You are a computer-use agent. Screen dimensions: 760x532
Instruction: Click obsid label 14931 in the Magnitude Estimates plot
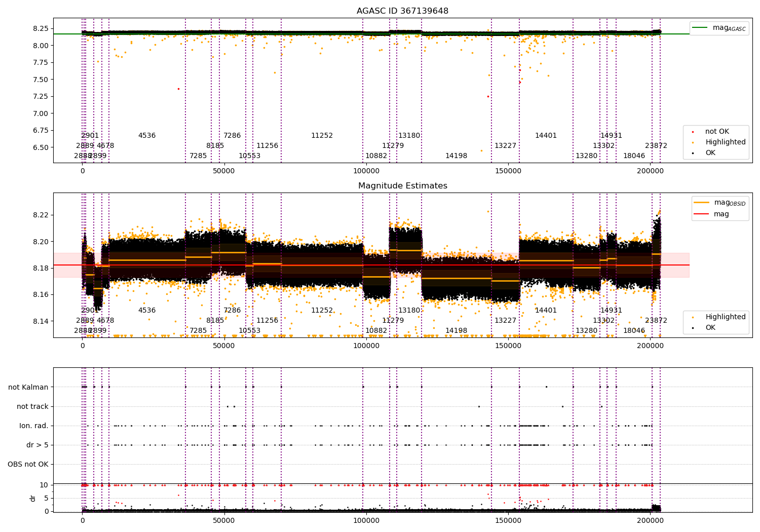pyautogui.click(x=611, y=310)
